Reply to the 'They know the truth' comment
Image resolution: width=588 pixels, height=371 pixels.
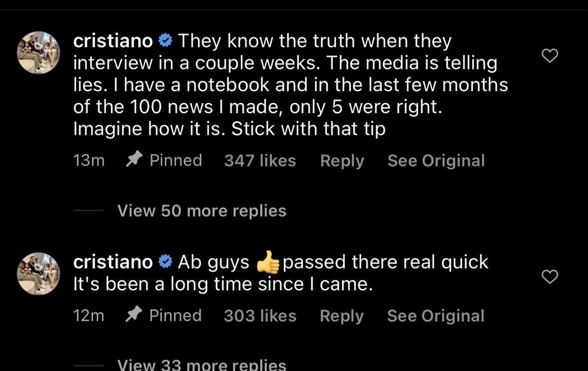(342, 161)
